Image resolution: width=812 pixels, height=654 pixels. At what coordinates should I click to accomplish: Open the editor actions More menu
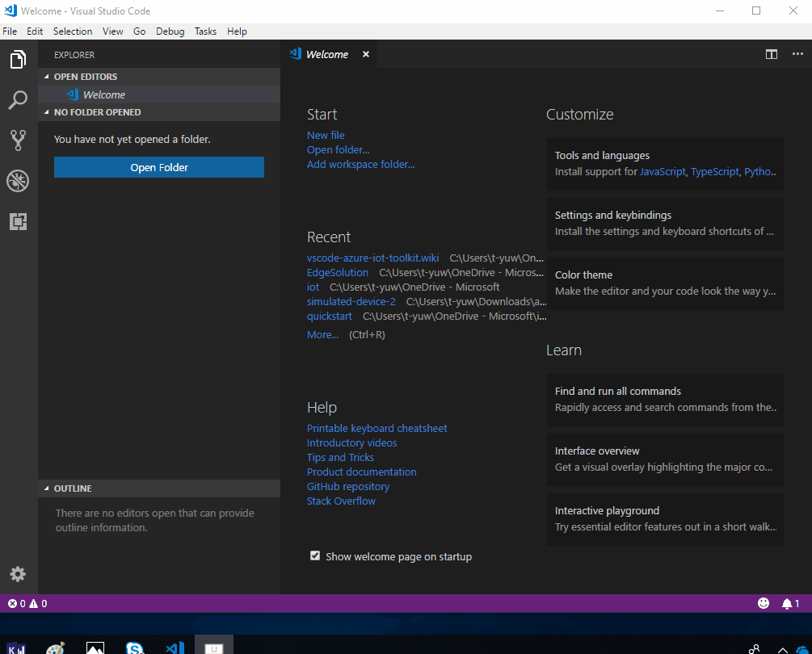tap(797, 54)
